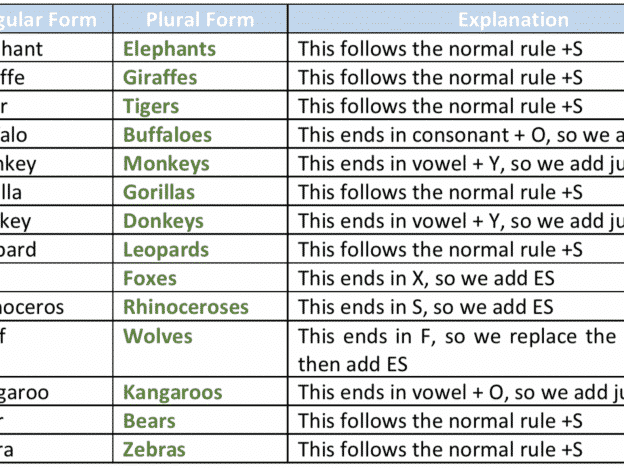Click the Plural Form column header
624x468 pixels.
[x=200, y=20]
